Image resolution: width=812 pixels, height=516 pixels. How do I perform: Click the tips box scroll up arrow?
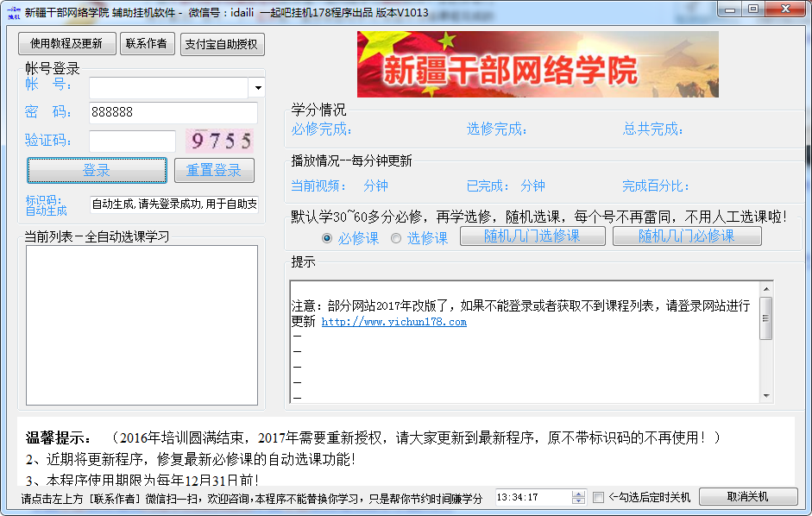[x=766, y=288]
